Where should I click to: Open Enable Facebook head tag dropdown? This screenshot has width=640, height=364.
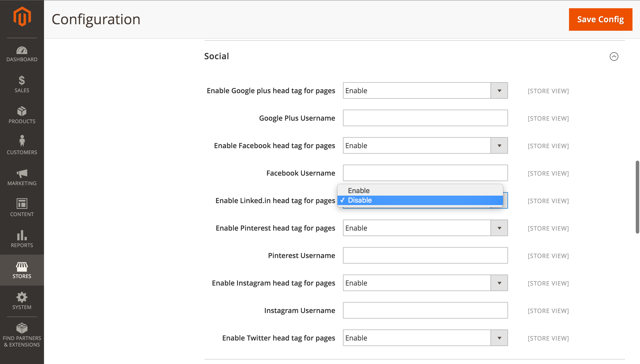425,145
